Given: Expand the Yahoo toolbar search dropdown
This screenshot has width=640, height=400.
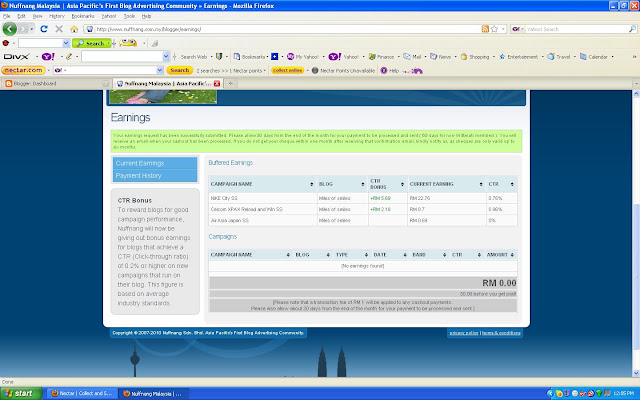Looking at the screenshot, I should tap(166, 57).
